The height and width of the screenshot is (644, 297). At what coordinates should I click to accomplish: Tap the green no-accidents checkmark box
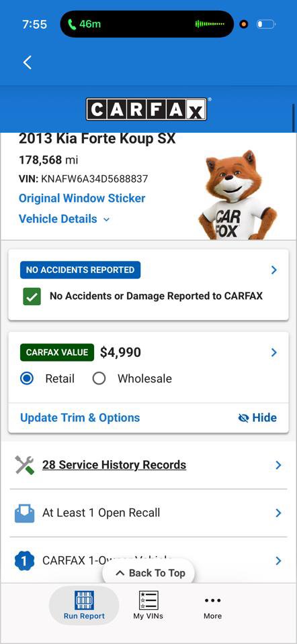(x=32, y=297)
